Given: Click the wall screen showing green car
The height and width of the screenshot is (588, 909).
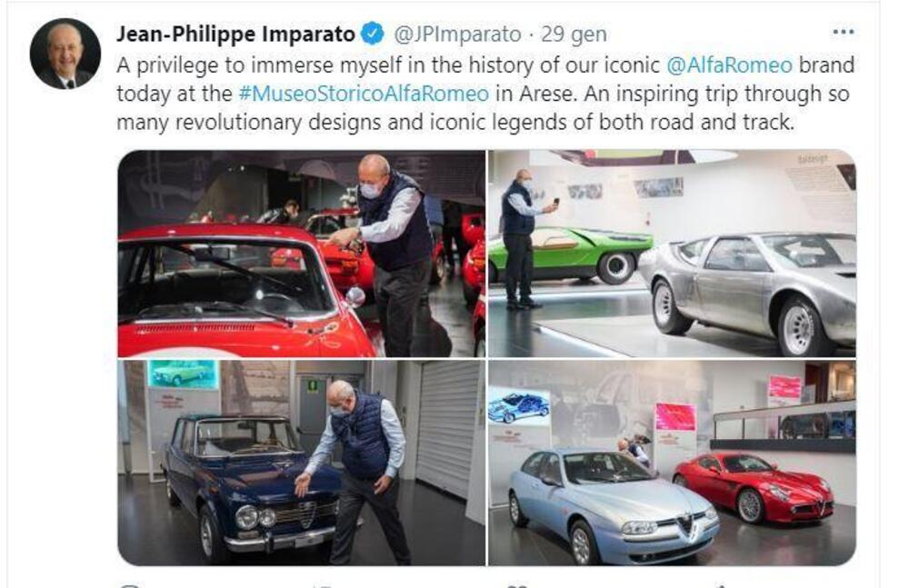Looking at the screenshot, I should pyautogui.click(x=184, y=374).
